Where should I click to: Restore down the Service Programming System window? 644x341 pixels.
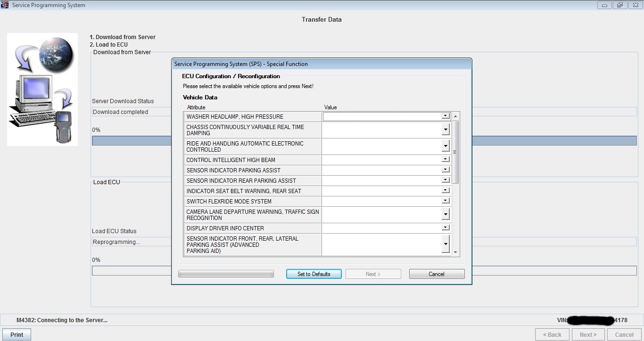(620, 5)
